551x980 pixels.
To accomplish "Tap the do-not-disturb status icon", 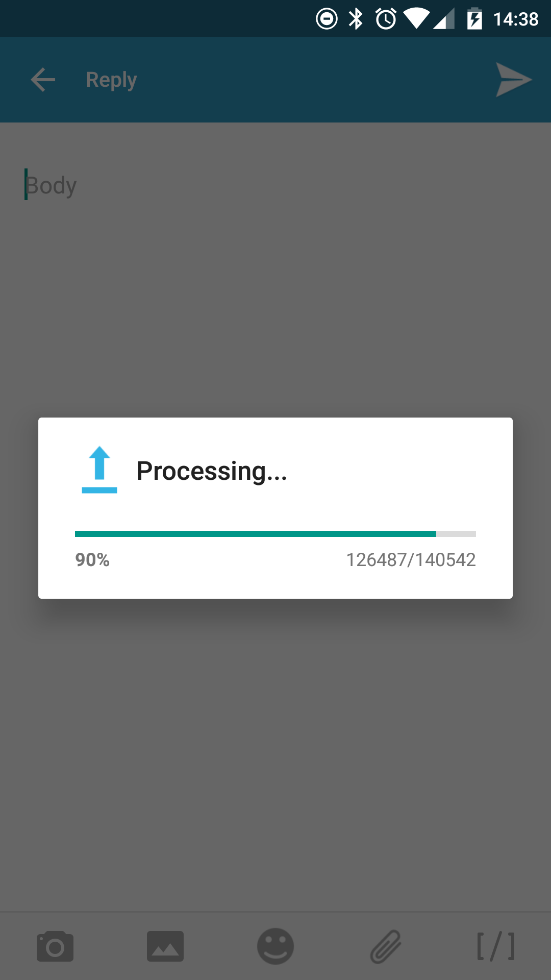I will click(327, 19).
